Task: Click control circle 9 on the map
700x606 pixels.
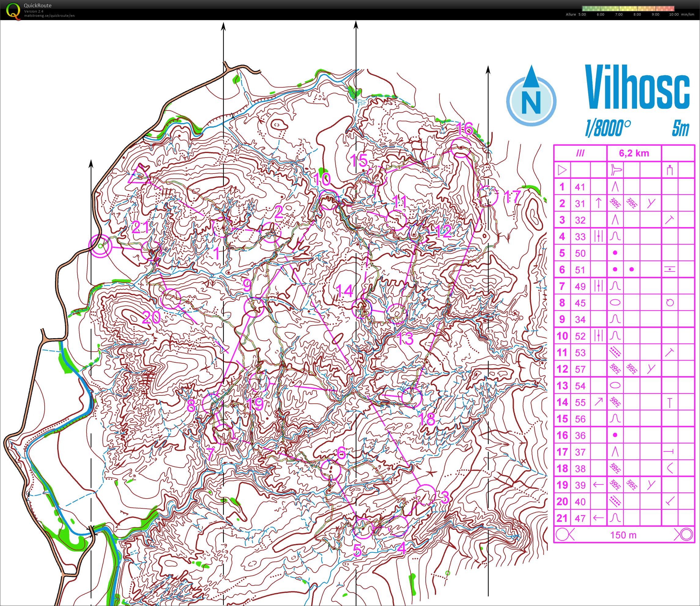Action: click(254, 307)
